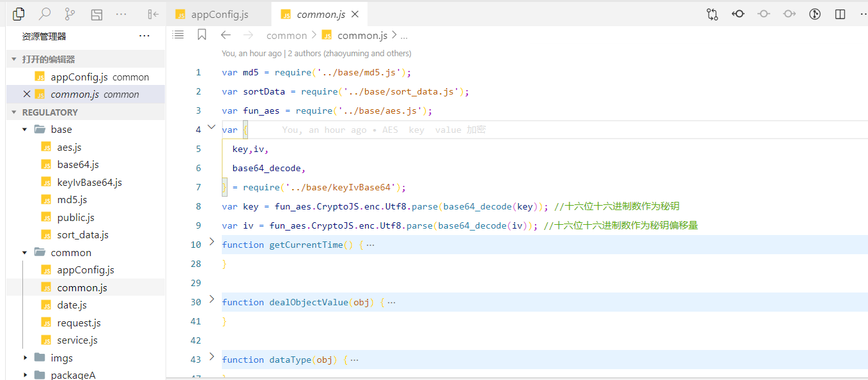This screenshot has width=868, height=380.
Task: Collapse the REGULATORY project section
Action: click(14, 112)
